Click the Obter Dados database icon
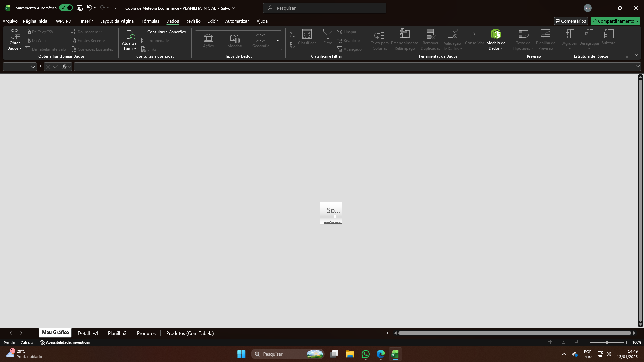The width and height of the screenshot is (644, 362). (15, 35)
